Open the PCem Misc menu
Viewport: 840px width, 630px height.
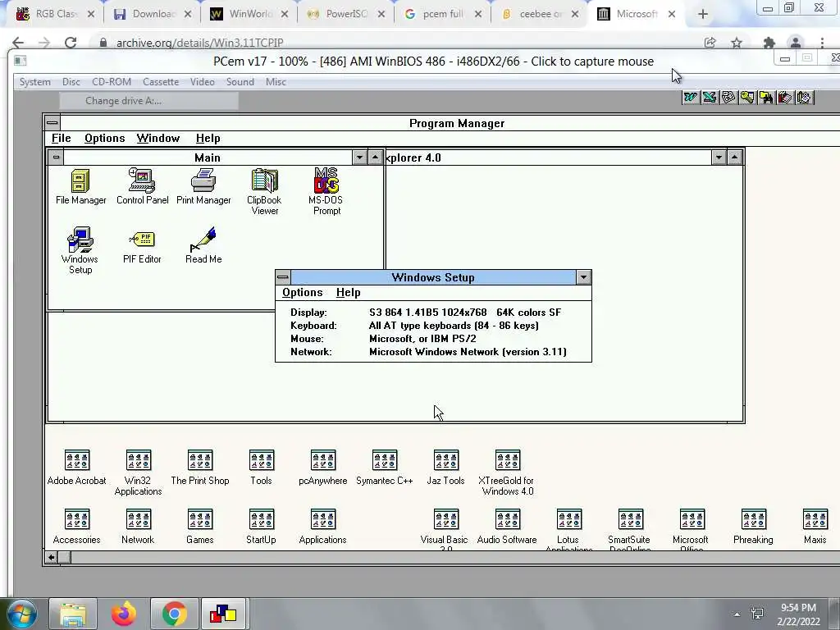276,82
